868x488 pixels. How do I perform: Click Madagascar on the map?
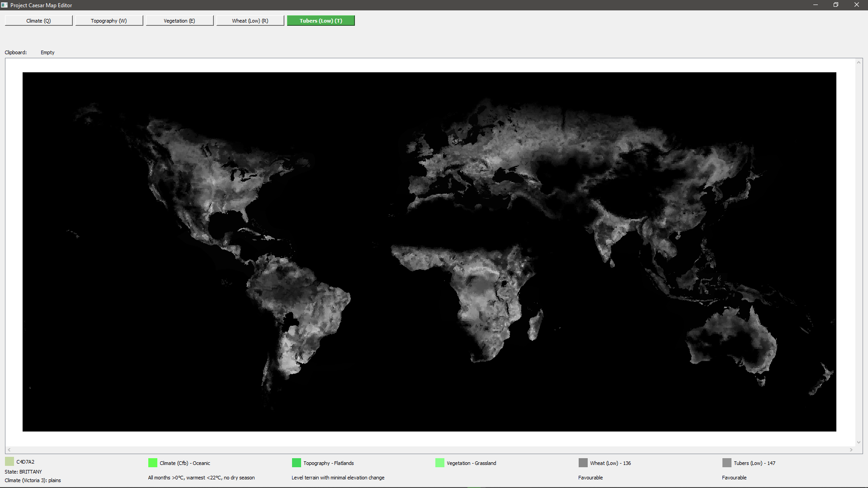pos(535,324)
